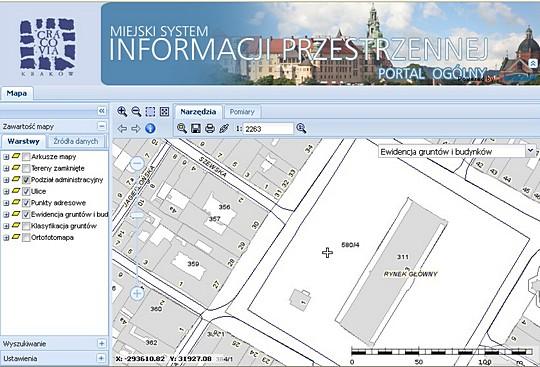
Task: Expand the Podział administracyjny tree node
Action: tap(6, 180)
